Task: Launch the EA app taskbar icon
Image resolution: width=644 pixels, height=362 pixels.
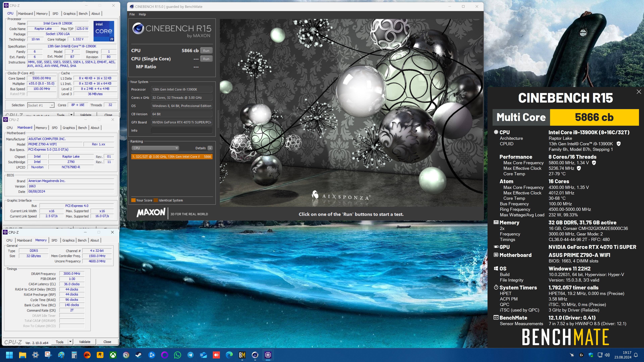Action: [x=87, y=355]
